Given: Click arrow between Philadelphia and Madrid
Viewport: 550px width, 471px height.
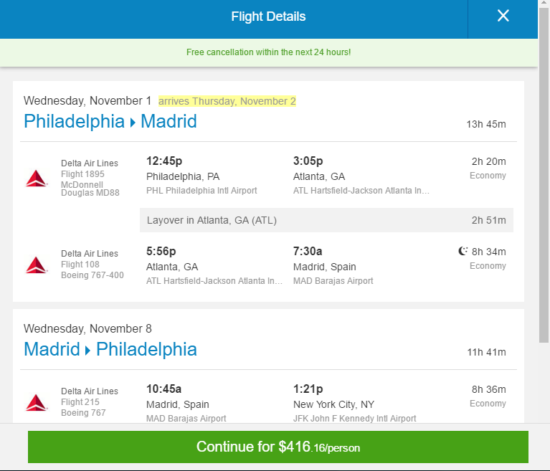Looking at the screenshot, I should pyautogui.click(x=133, y=123).
